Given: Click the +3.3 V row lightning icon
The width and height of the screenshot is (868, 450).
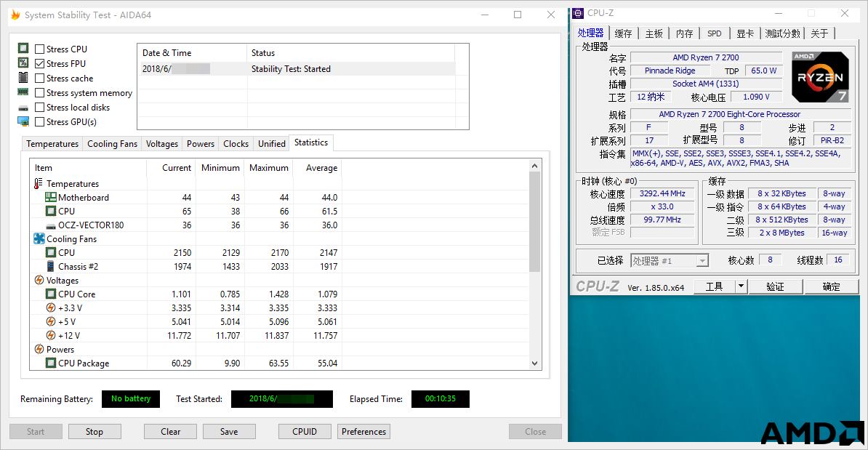Looking at the screenshot, I should (51, 308).
